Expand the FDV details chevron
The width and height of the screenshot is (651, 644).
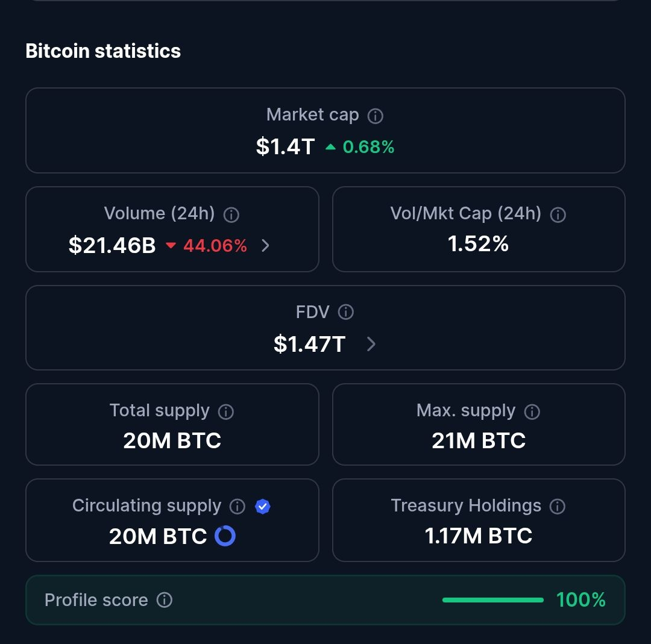(371, 344)
